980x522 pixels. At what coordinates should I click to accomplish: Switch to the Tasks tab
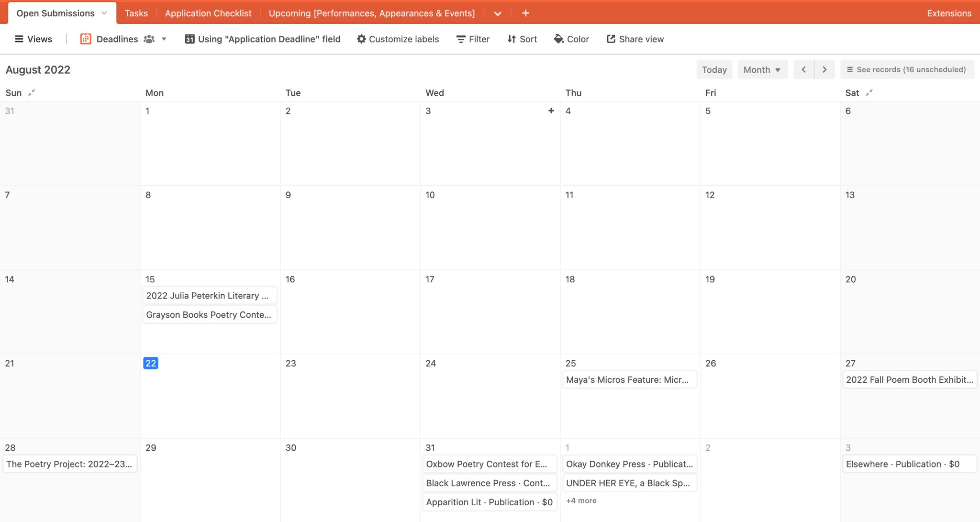coord(136,13)
